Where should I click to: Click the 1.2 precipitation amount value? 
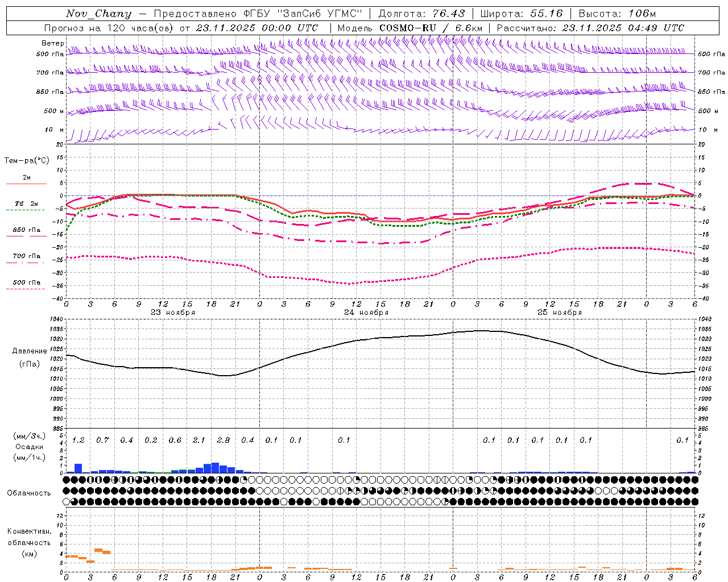(78, 440)
